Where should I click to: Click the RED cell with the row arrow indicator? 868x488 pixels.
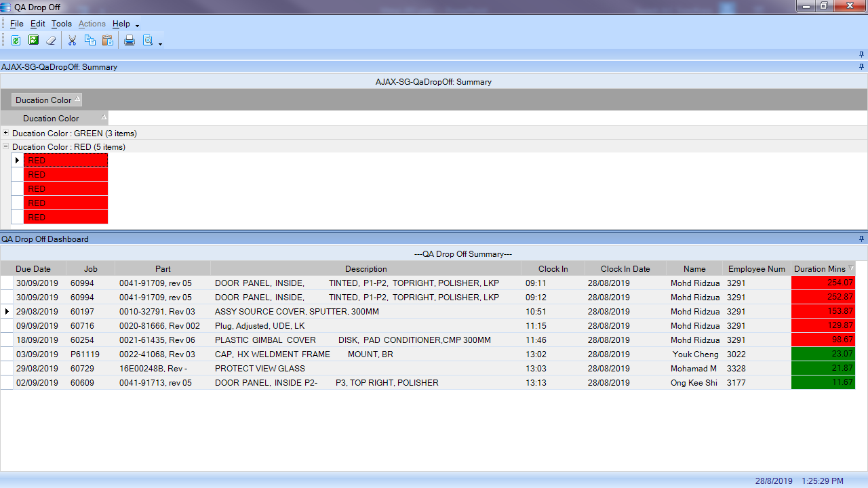click(x=66, y=161)
